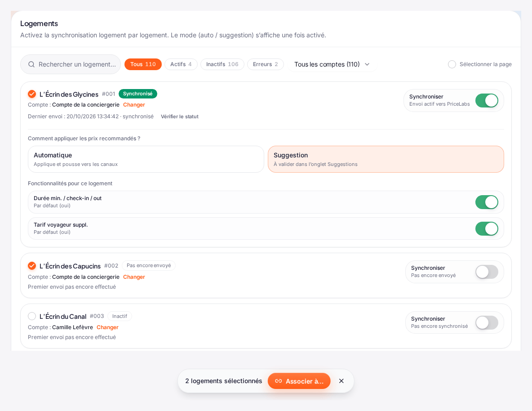Image resolution: width=532 pixels, height=411 pixels.
Task: Enable Synchroniser for L'Écrin du Canal
Action: click(x=487, y=323)
